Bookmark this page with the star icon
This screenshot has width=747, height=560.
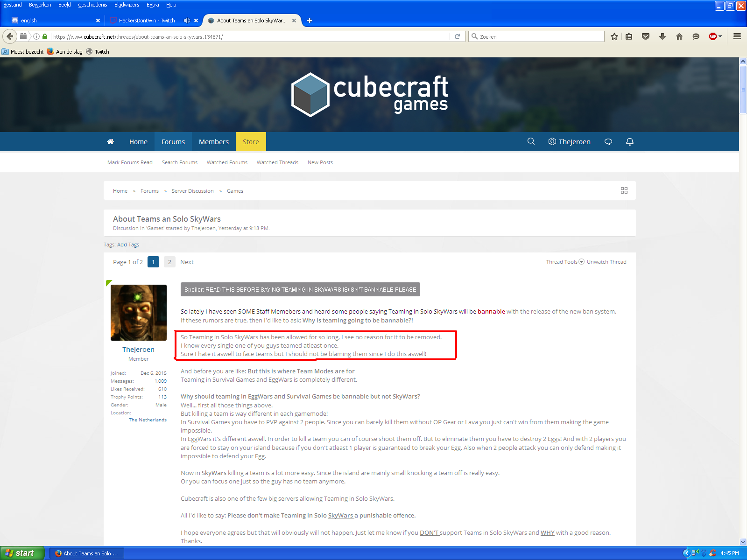614,36
